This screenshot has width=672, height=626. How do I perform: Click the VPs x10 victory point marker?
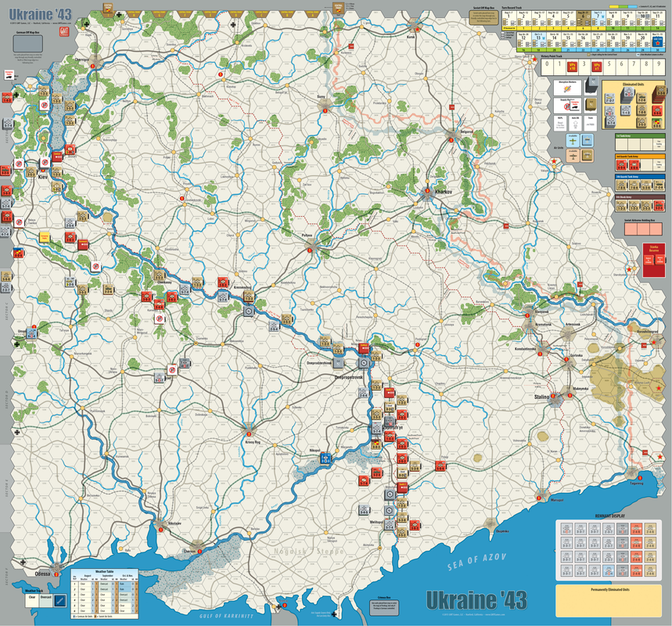coord(572,67)
